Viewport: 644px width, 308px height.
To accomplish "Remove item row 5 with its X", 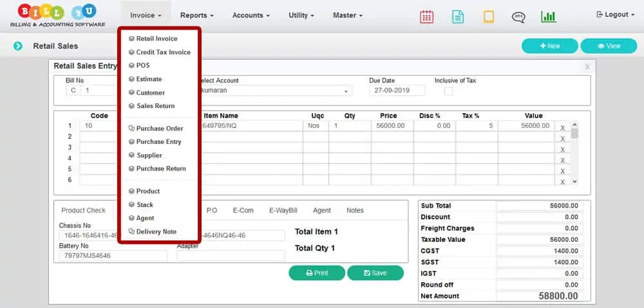I will (x=563, y=171).
